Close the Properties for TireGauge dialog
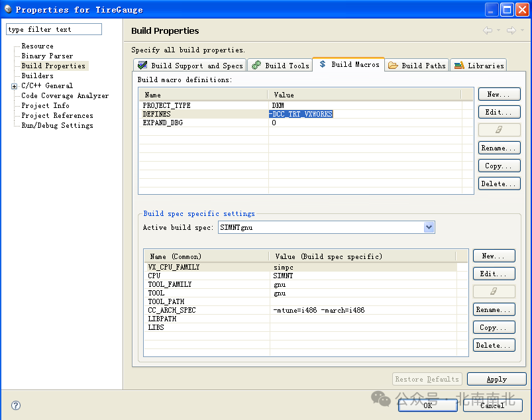 click(x=522, y=9)
